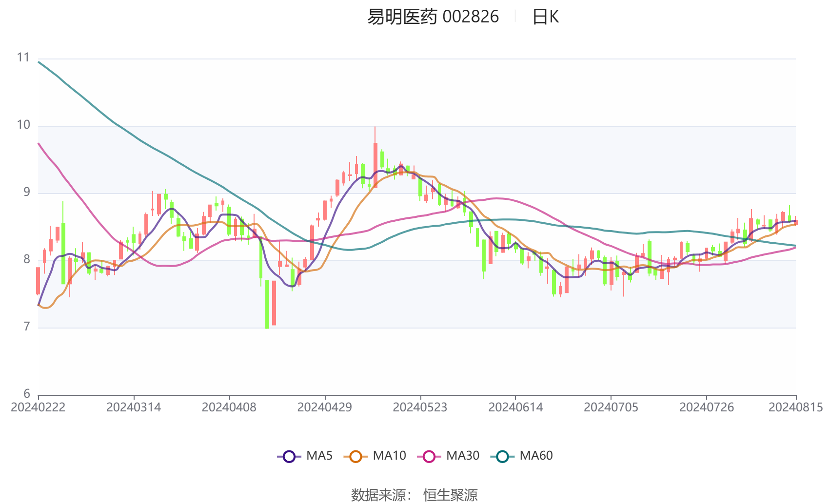Click the long green candlestick dropping to 7

[x=267, y=304]
